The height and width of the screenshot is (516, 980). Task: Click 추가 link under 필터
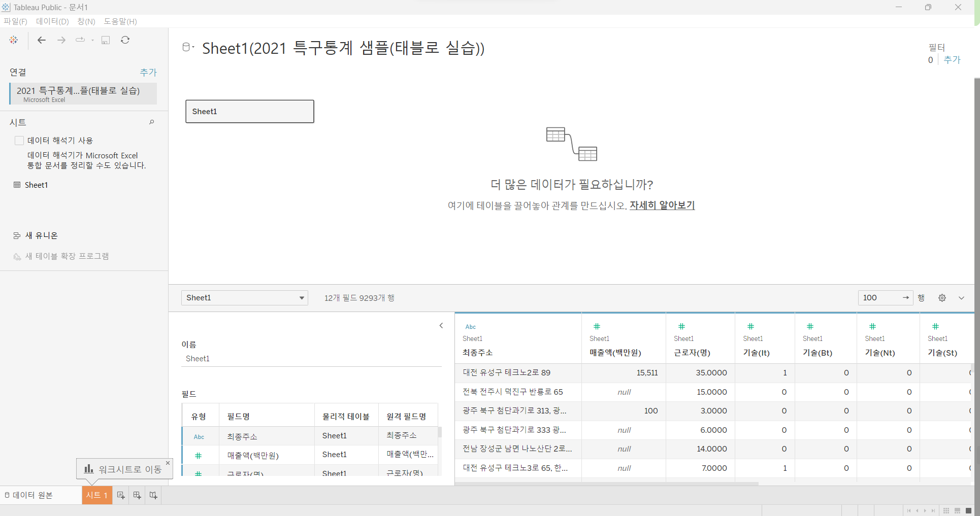952,60
